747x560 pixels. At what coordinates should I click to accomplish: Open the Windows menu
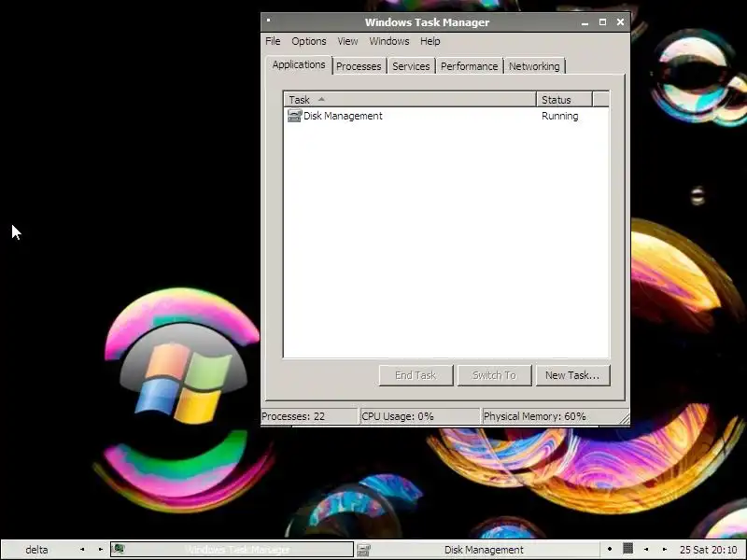click(388, 41)
